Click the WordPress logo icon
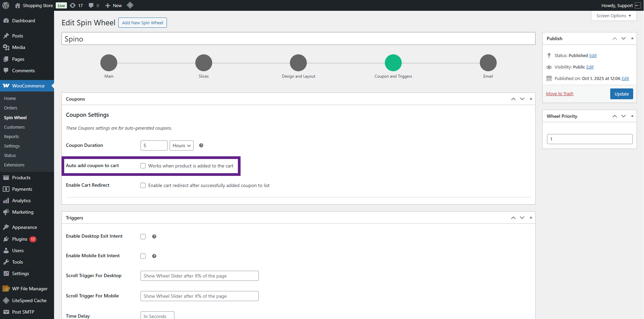The height and width of the screenshot is (319, 644). coord(6,5)
